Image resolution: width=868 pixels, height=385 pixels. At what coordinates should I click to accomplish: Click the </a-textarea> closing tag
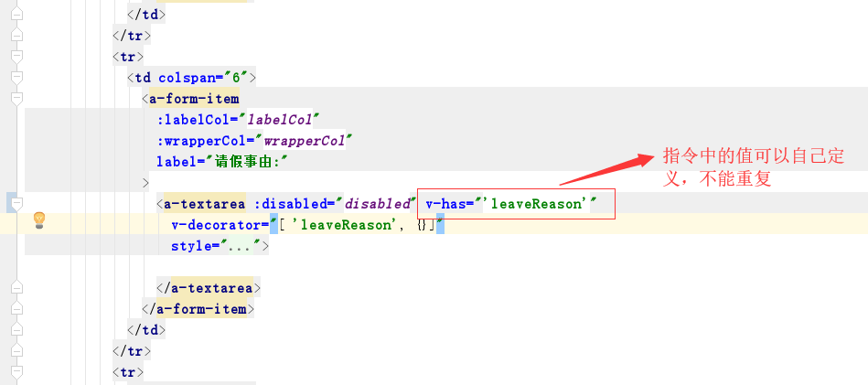click(209, 288)
